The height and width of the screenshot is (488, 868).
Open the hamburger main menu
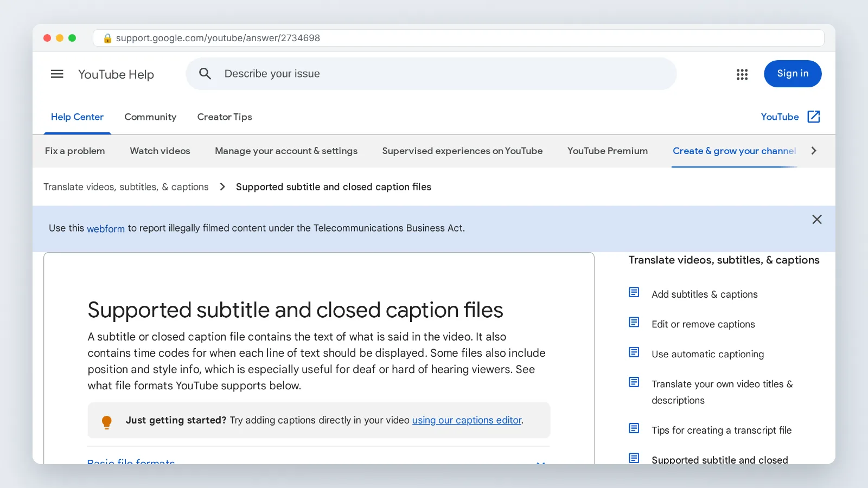57,74
